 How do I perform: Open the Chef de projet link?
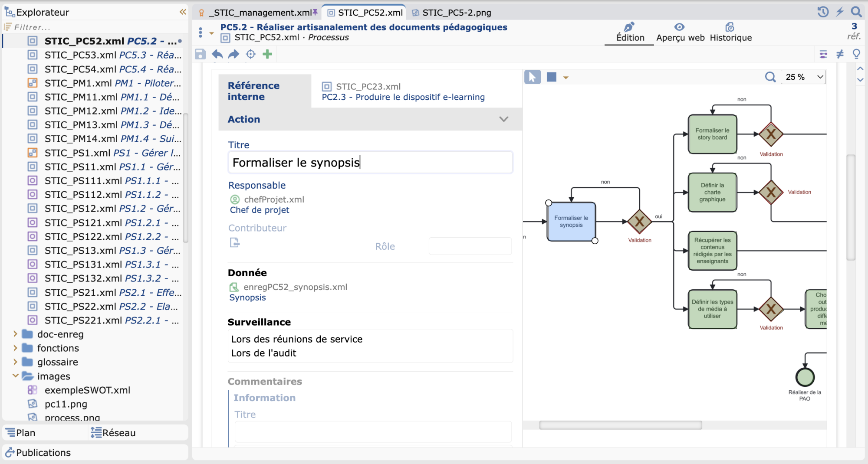click(x=260, y=210)
